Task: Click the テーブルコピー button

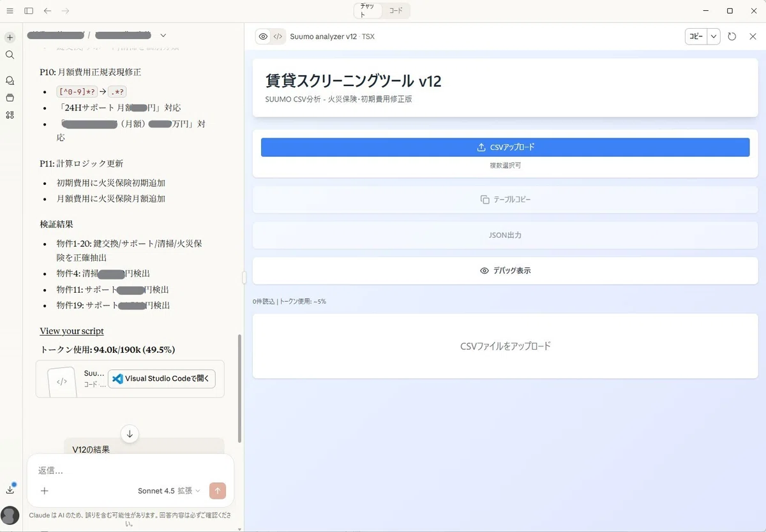Action: click(x=505, y=200)
